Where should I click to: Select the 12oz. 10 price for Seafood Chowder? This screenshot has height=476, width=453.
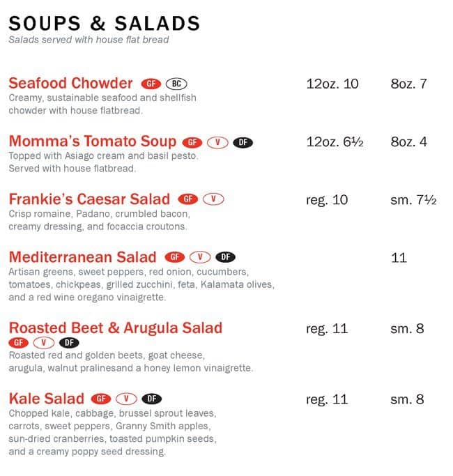tap(332, 84)
